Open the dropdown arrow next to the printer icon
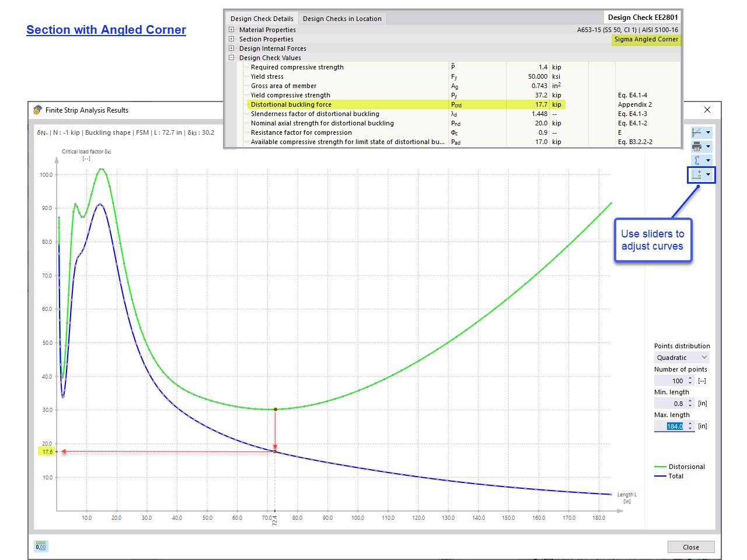The width and height of the screenshot is (747, 560). tap(707, 146)
